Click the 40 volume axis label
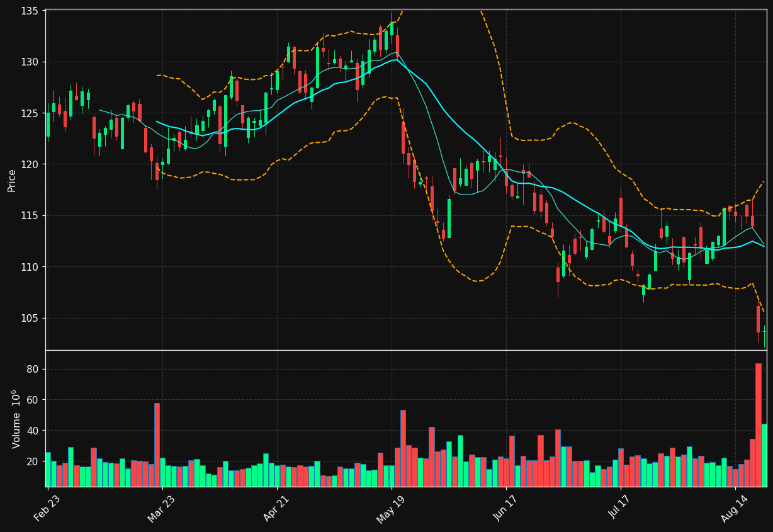Viewport: 773px width, 532px height. 32,431
